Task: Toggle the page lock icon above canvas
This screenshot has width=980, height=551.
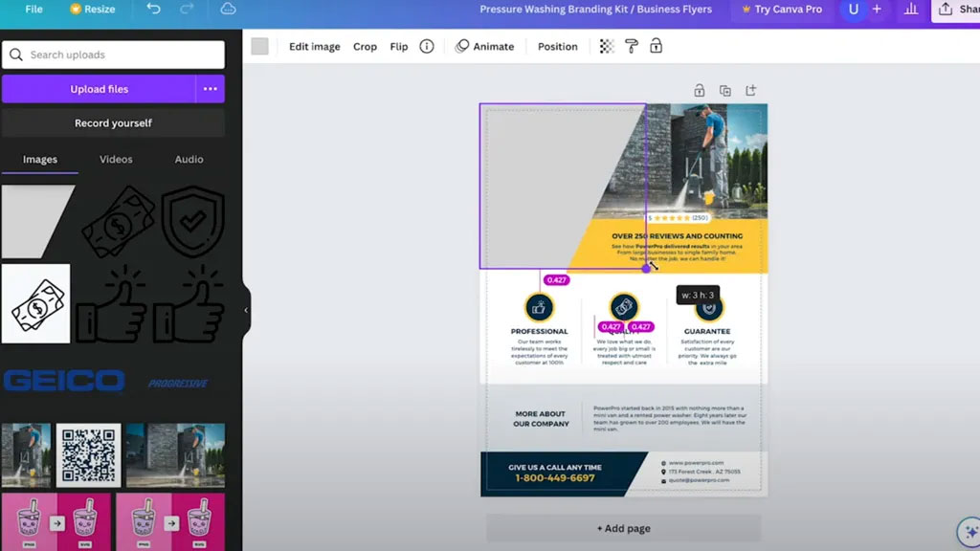Action: (x=700, y=91)
